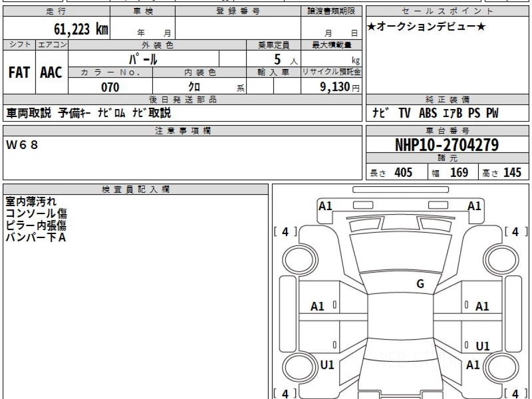Click the seating capacity value 5 人
This screenshot has width=532, height=399.
(x=285, y=59)
